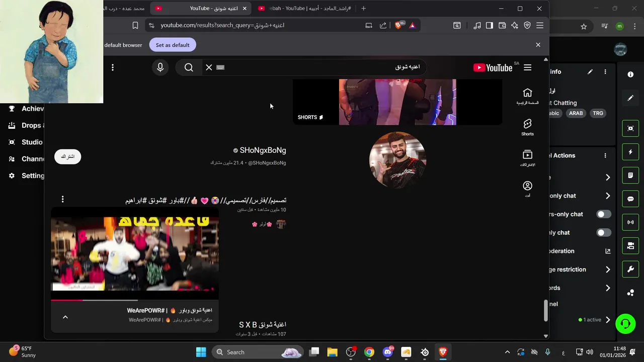Edit stream info pencil icon
This screenshot has width=644, height=362.
590,72
